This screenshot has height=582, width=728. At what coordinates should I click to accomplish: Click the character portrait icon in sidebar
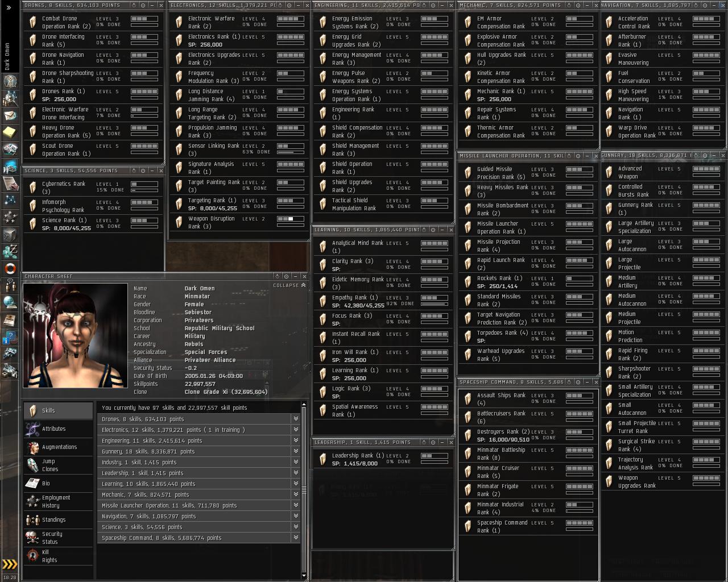10,81
